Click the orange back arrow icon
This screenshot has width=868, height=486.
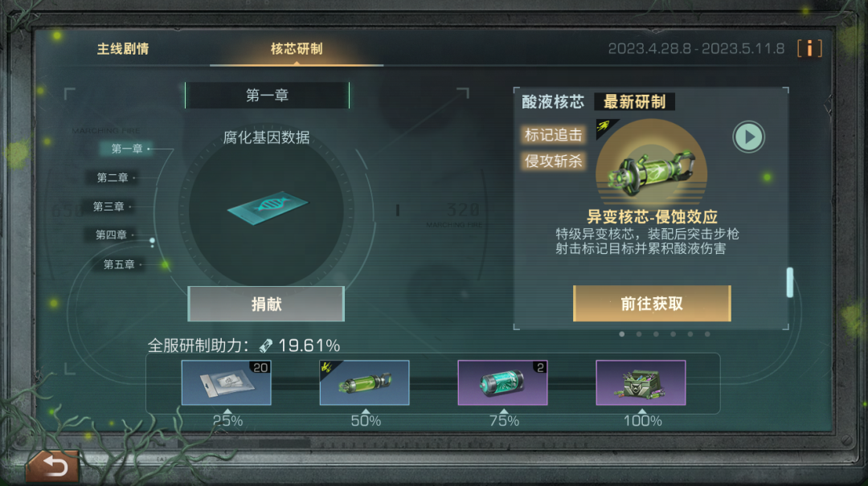tap(52, 466)
